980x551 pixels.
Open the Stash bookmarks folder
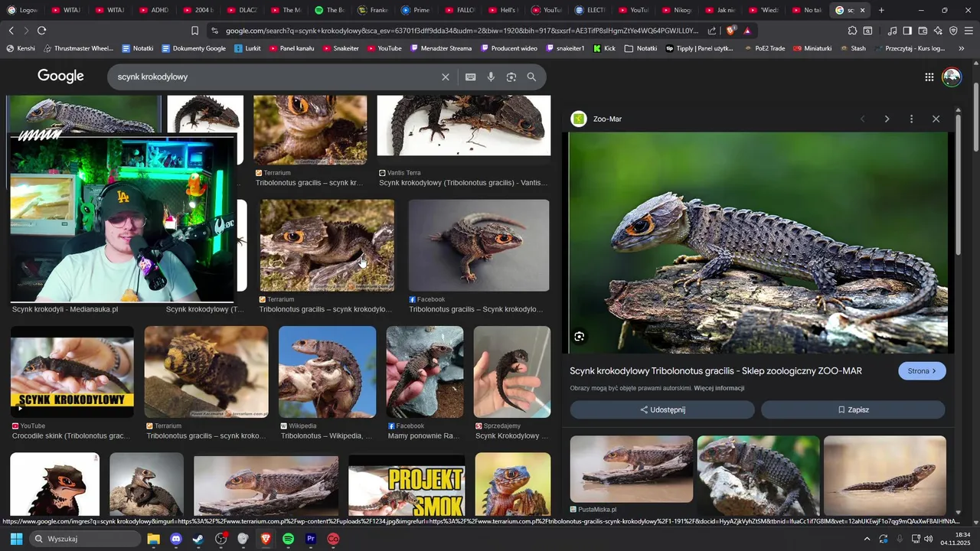(x=852, y=48)
